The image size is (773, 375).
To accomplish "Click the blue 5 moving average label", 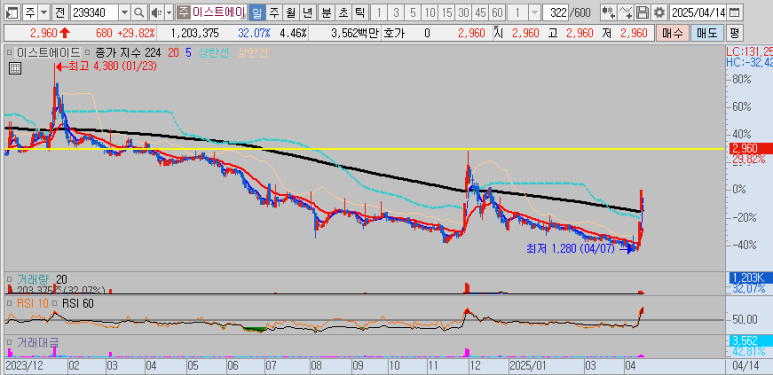I will pos(189,52).
